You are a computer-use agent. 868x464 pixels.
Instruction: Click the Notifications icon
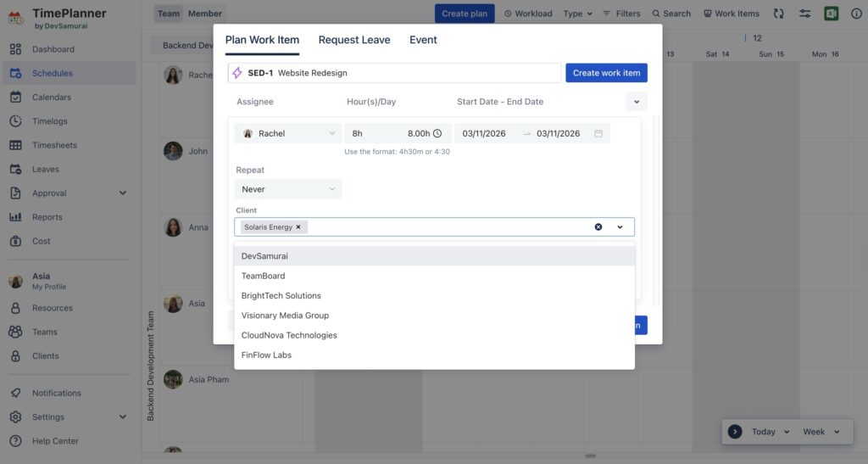click(x=15, y=393)
